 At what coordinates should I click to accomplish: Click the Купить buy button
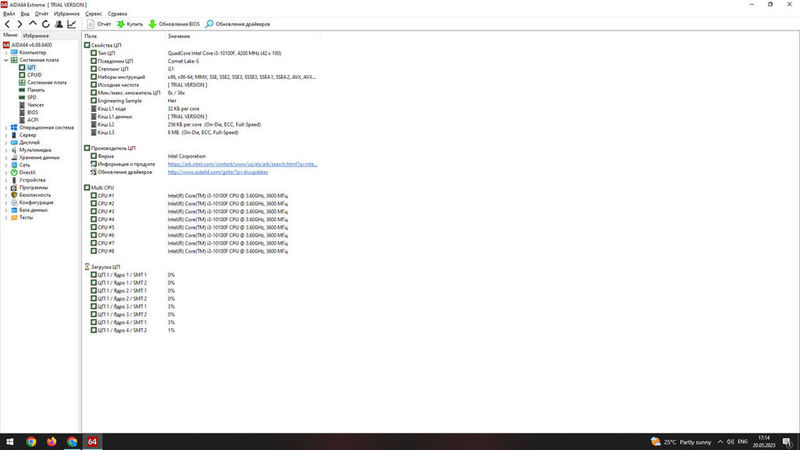pos(130,24)
